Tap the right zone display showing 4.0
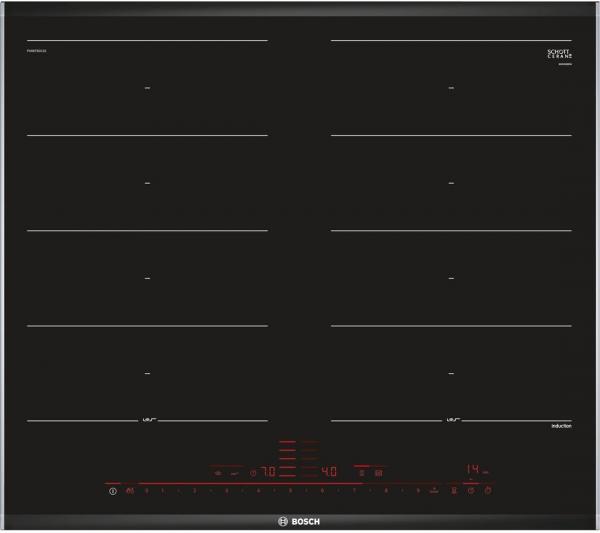The height and width of the screenshot is (533, 600). point(329,471)
